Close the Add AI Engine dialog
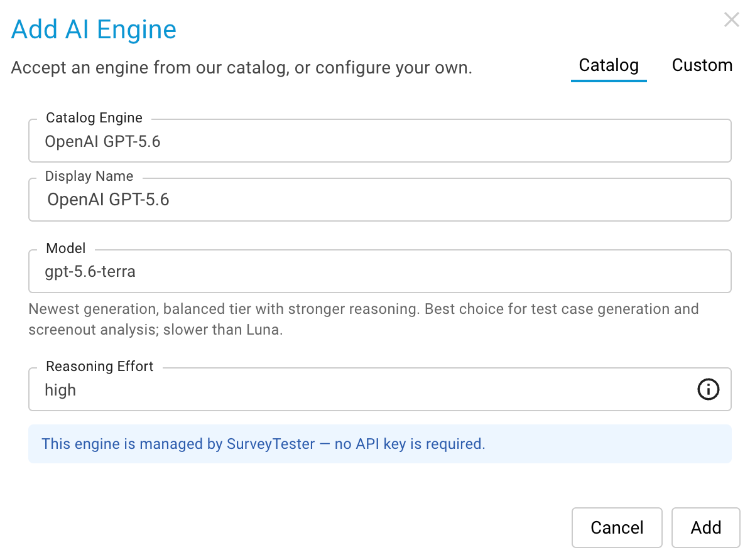The width and height of the screenshot is (750, 560). [x=731, y=20]
